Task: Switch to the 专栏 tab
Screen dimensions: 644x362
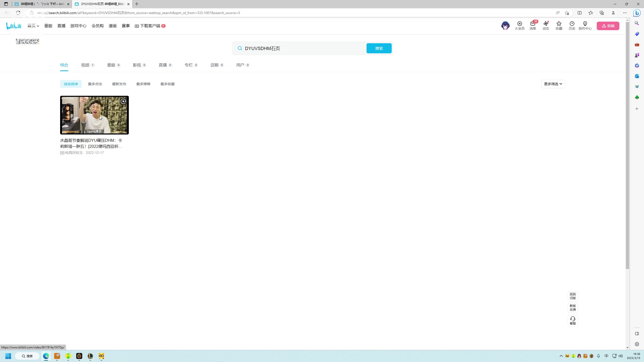Action: (191, 65)
